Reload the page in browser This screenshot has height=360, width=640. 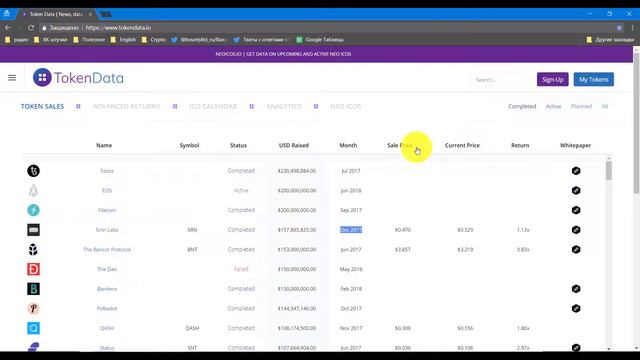(31, 28)
